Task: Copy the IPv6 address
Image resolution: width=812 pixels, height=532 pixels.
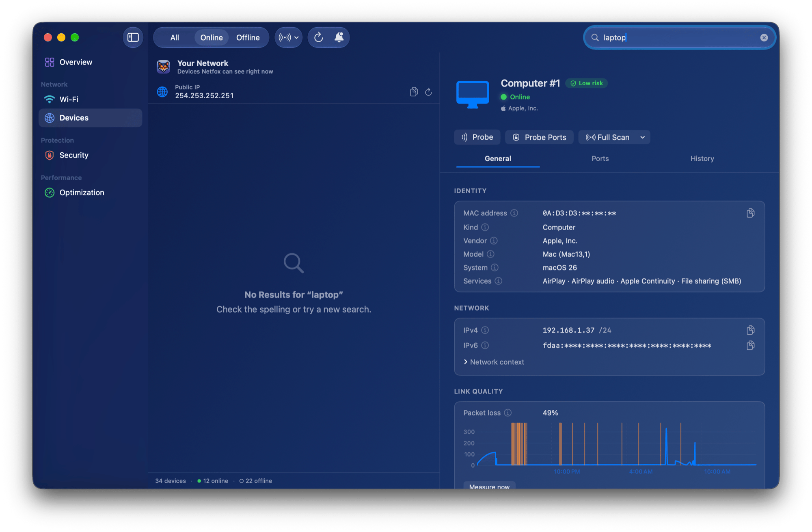Action: (x=750, y=346)
